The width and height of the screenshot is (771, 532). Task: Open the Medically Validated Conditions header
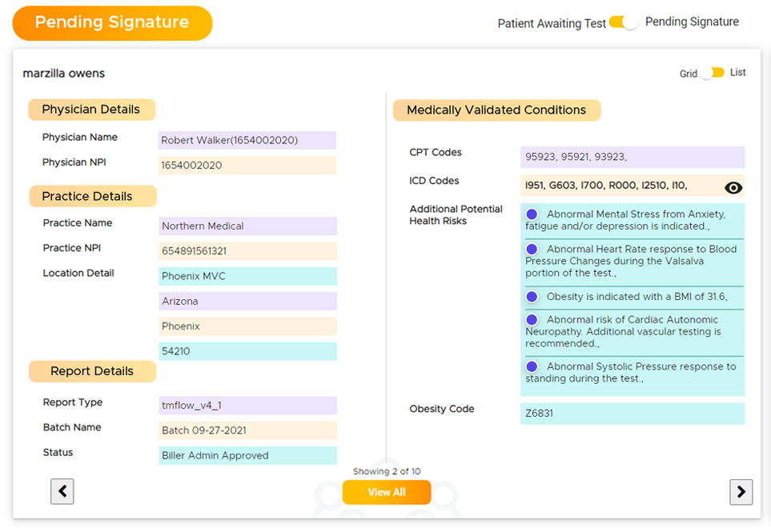[x=496, y=110]
